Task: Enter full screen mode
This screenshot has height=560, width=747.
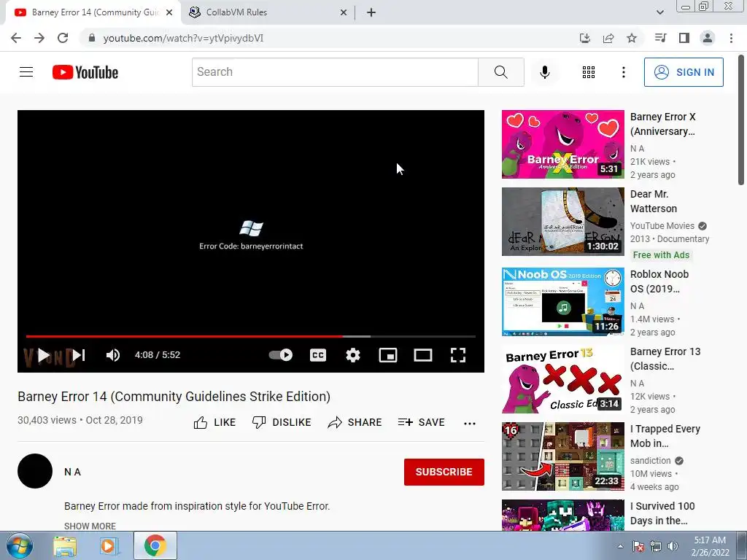Action: (458, 355)
